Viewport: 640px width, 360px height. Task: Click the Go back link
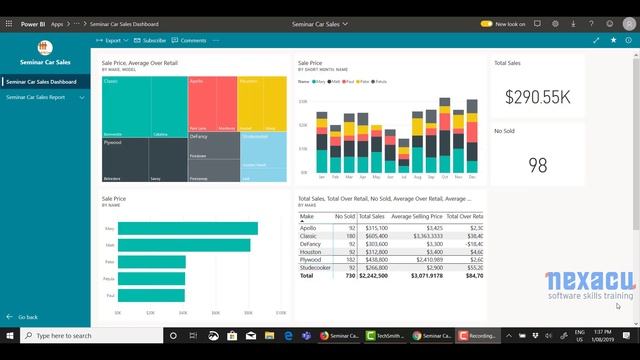tap(22, 317)
